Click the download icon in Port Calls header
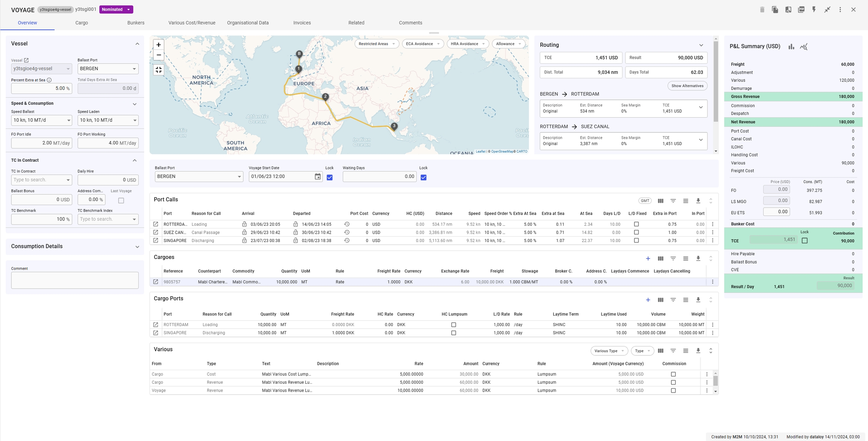The image size is (868, 441). pyautogui.click(x=698, y=201)
